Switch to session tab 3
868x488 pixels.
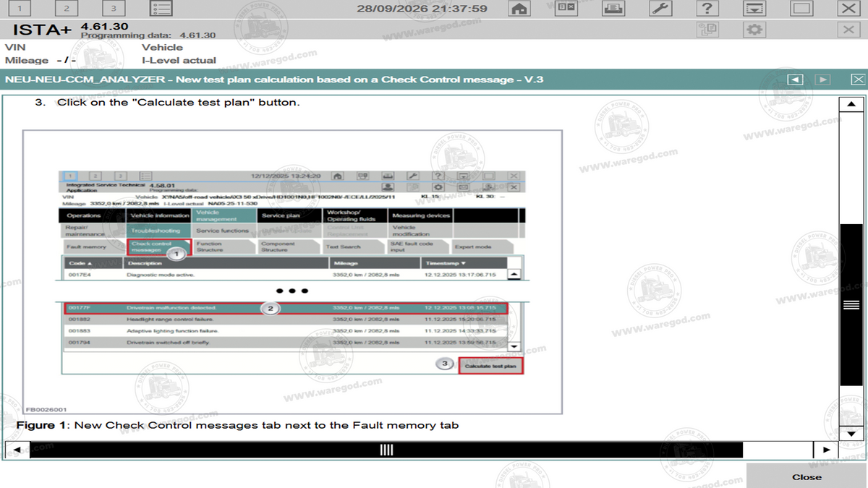click(114, 9)
